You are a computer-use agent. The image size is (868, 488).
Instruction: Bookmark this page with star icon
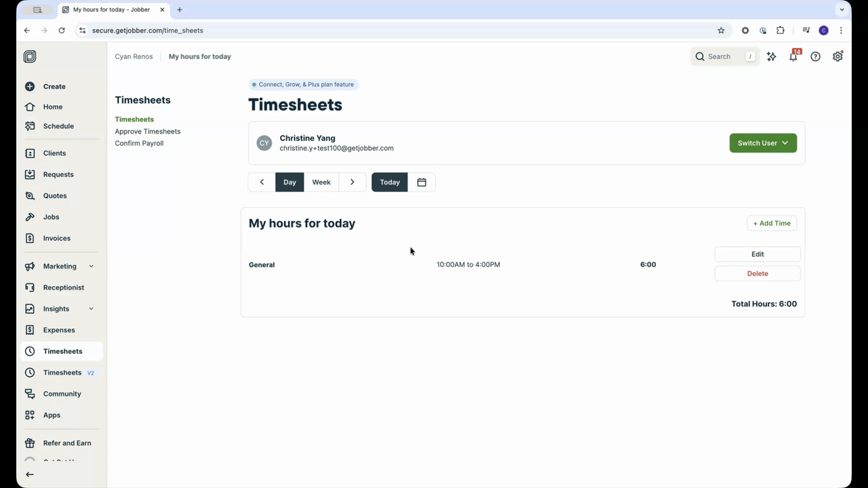pos(721,30)
